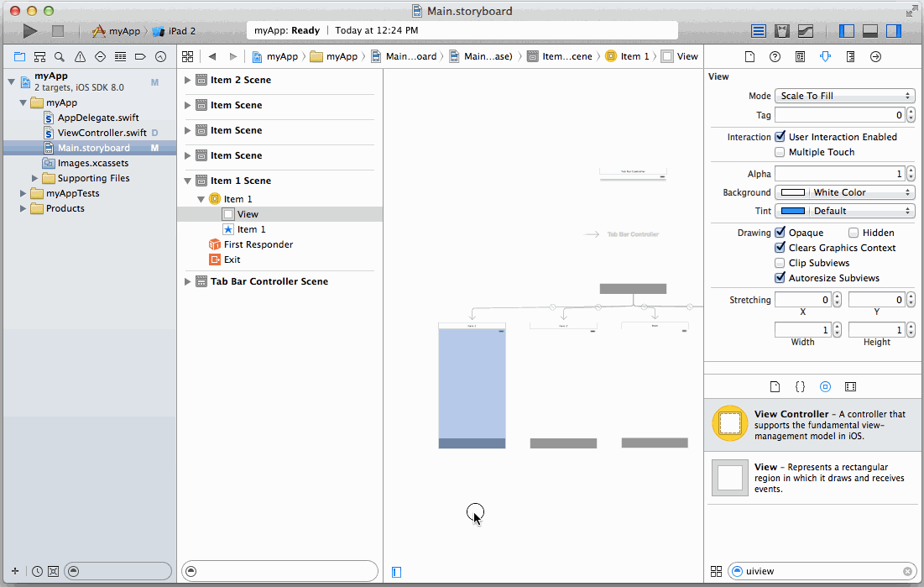Check the Hidden checkbox

tap(854, 233)
